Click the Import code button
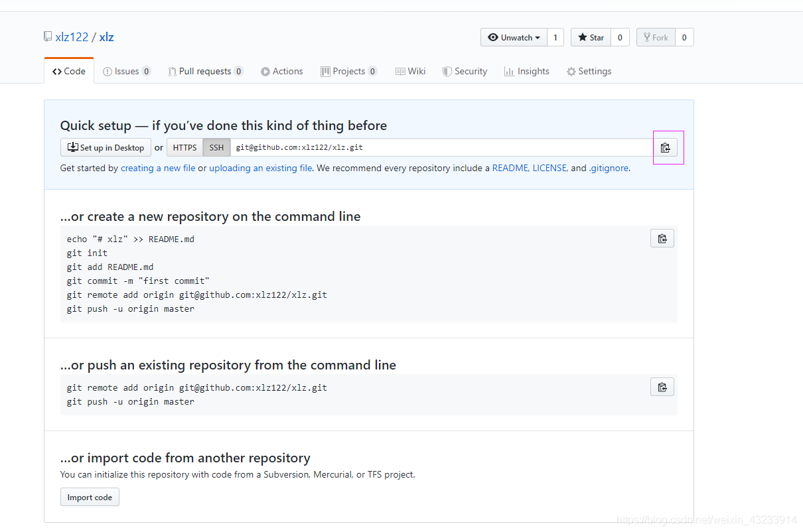Screen dimensions: 803x532 click(90, 497)
